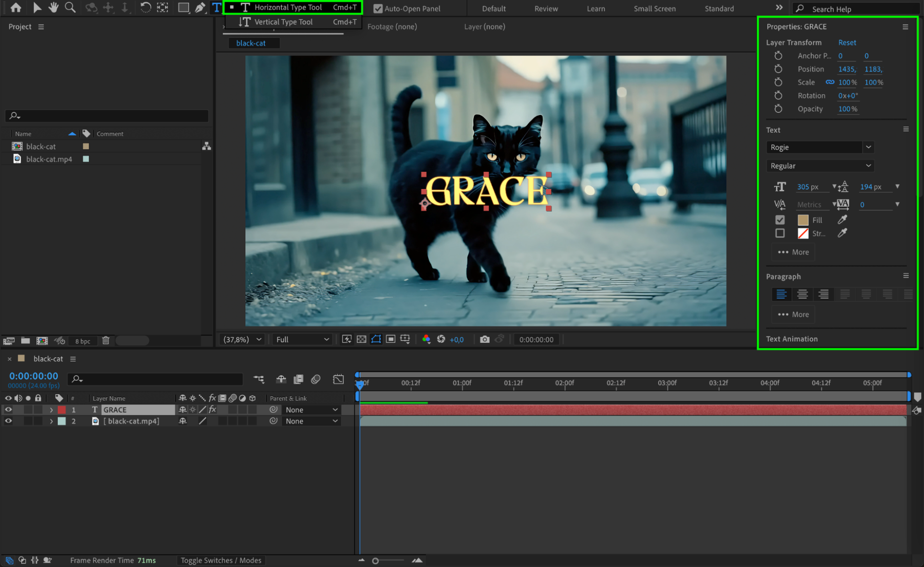This screenshot has width=924, height=567.
Task: Enable the Stroke checkbox
Action: (x=780, y=233)
